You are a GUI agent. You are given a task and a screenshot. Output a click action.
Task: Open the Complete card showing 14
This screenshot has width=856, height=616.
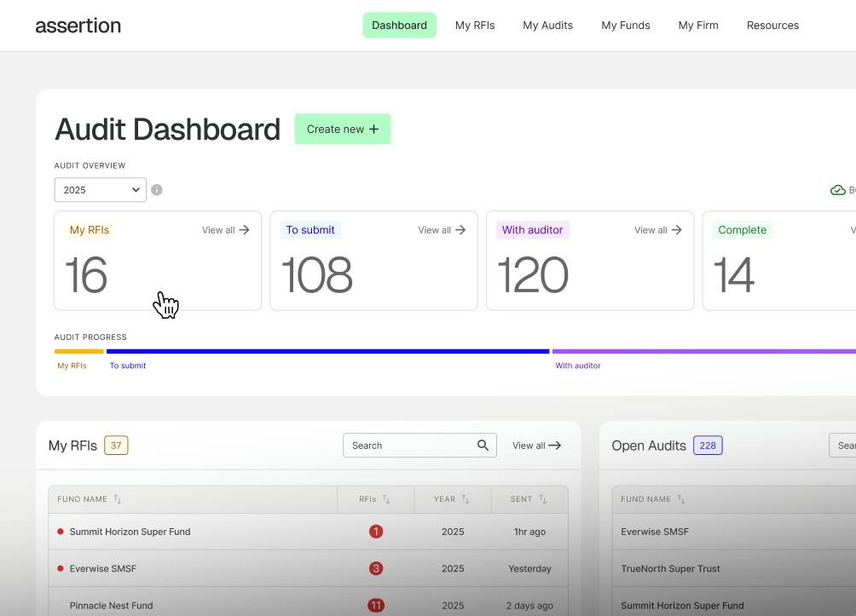click(779, 261)
